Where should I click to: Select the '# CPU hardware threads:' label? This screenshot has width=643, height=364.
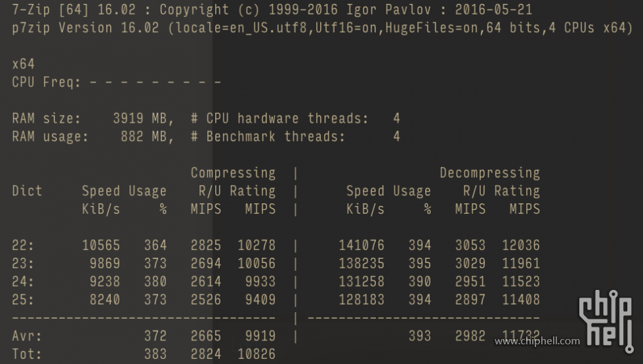pyautogui.click(x=280, y=119)
